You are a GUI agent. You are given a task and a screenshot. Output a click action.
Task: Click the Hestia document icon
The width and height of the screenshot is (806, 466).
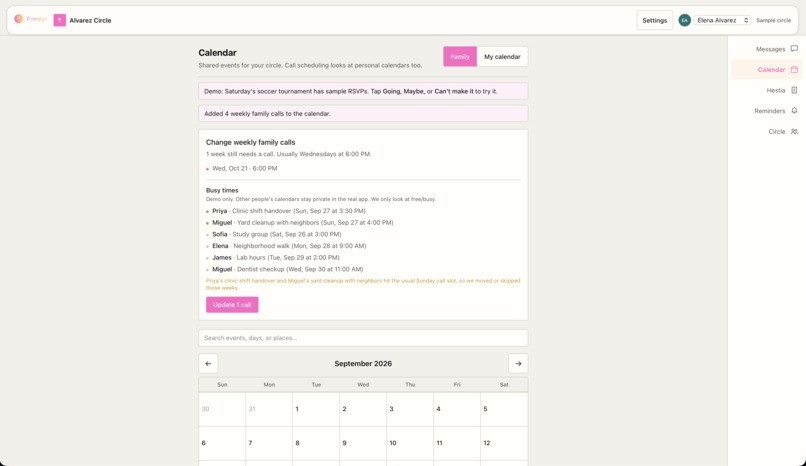[x=794, y=90]
